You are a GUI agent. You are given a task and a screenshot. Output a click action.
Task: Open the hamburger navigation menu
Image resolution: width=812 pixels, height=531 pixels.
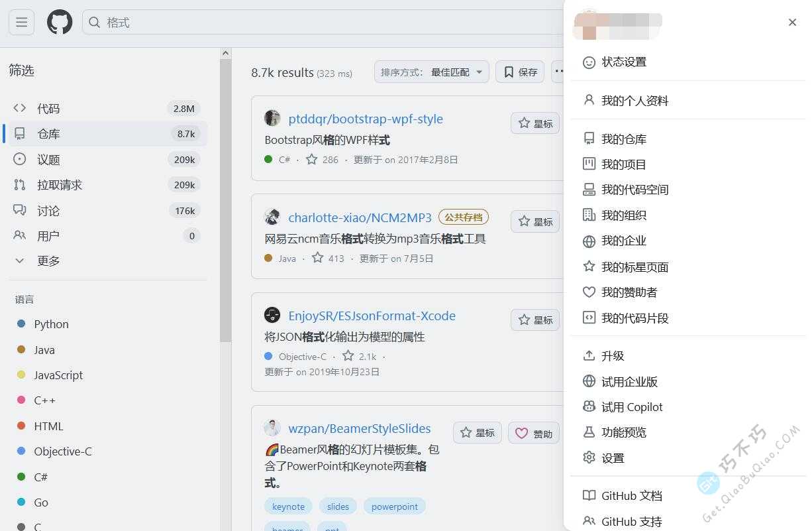[21, 22]
